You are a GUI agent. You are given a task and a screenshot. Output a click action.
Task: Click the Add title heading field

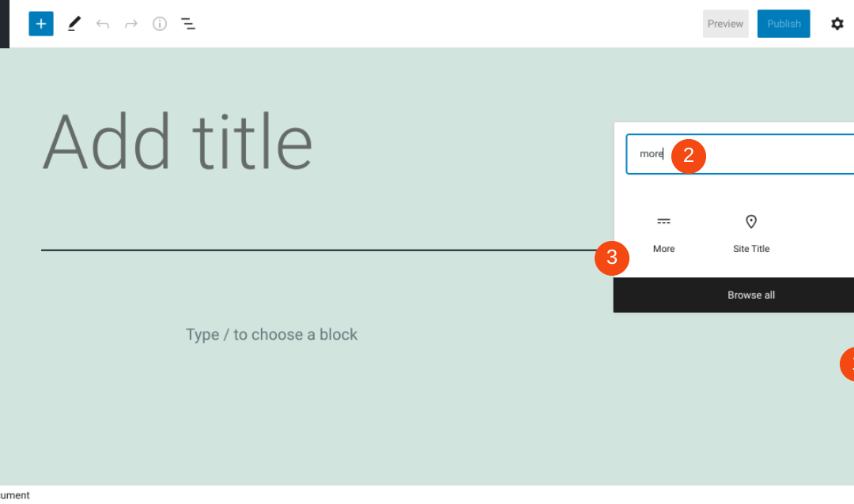177,143
